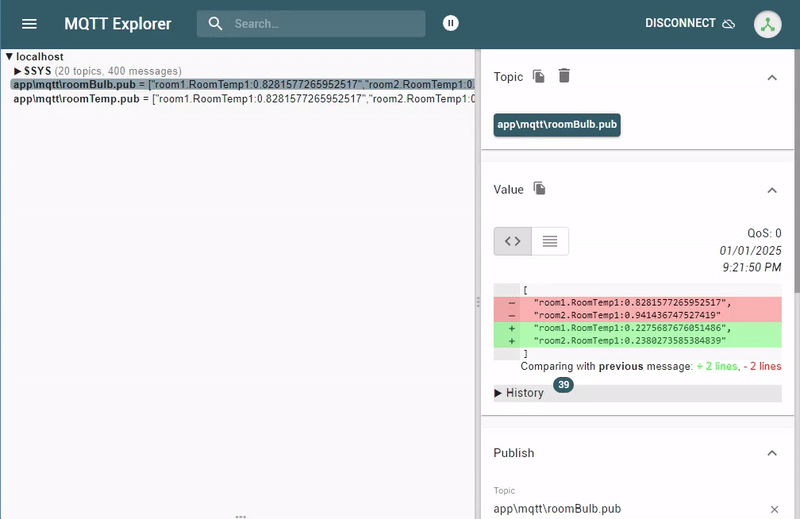This screenshot has height=519, width=800.
Task: Click the removed line room2.RoomTemp1:0.941436747527419
Action: (638, 315)
